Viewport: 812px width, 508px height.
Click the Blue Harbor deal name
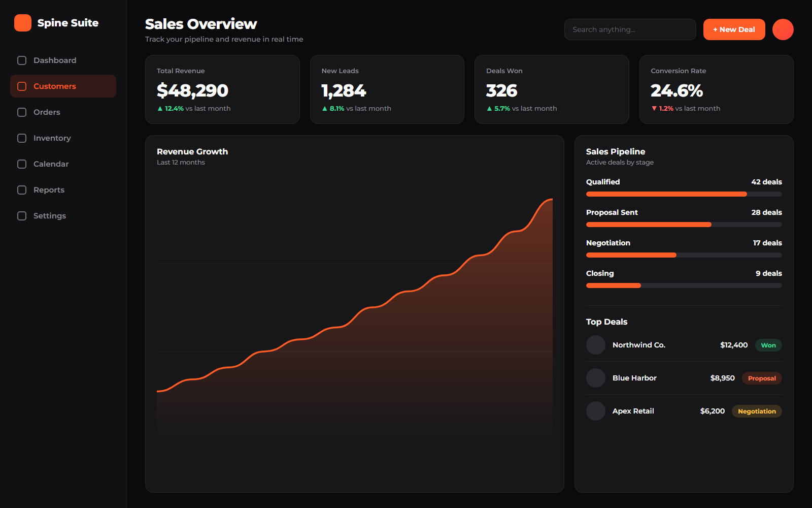[634, 378]
